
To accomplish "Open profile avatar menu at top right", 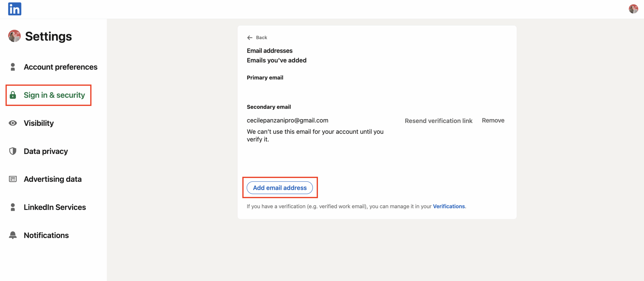I will (633, 9).
